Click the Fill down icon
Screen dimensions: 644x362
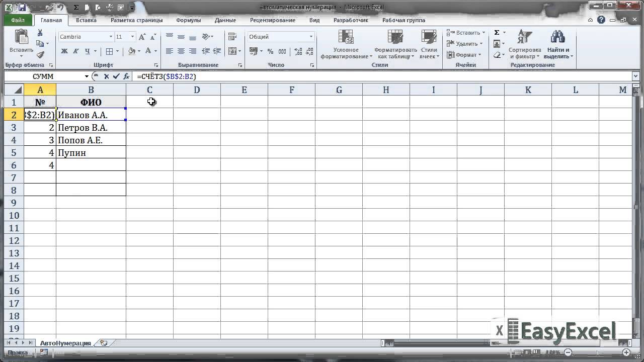click(497, 44)
